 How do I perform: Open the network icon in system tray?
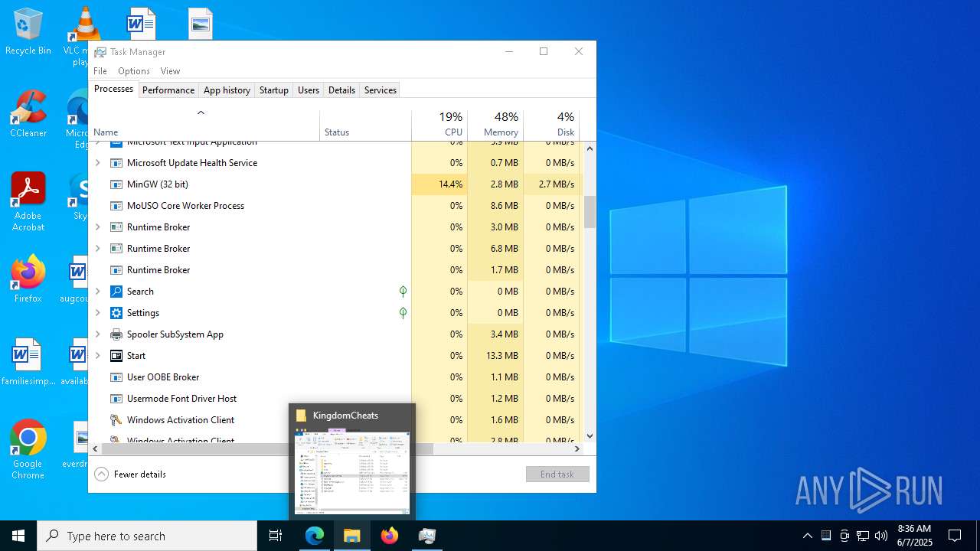863,536
